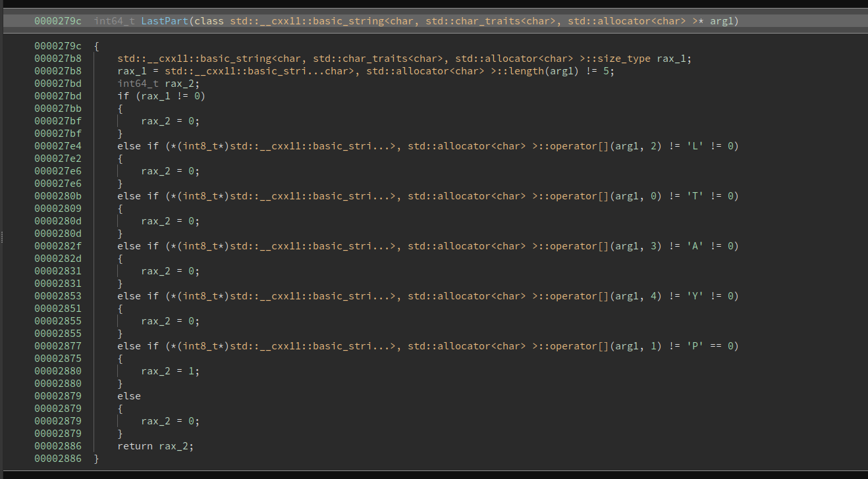
Task: Click the LastPart function name in header
Action: [165, 21]
